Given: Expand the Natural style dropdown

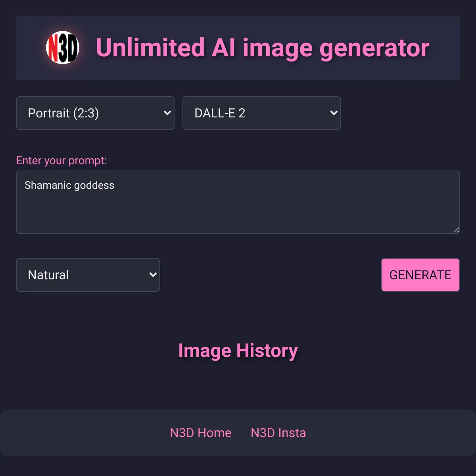Looking at the screenshot, I should (x=88, y=275).
